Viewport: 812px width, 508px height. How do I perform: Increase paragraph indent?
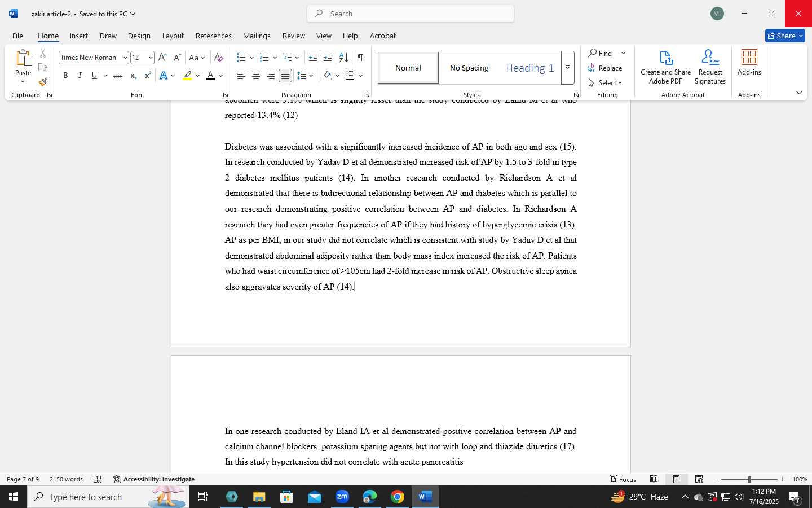[x=328, y=58]
